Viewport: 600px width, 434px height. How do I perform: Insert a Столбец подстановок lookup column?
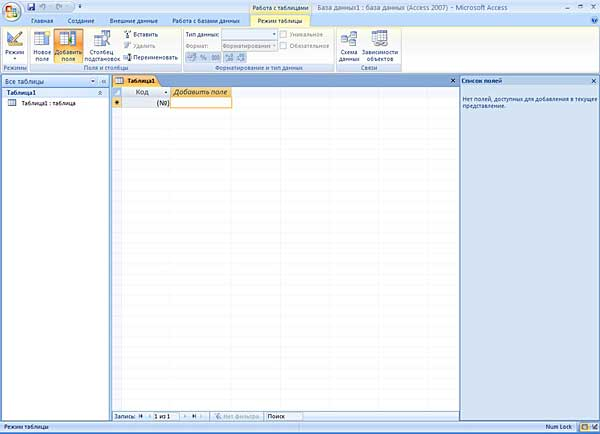coord(102,46)
